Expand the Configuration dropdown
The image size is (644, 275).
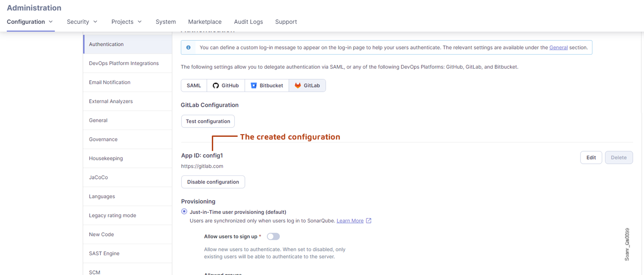30,22
